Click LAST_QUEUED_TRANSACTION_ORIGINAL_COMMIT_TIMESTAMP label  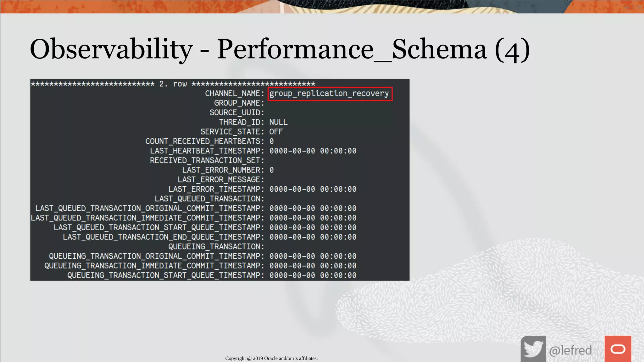tap(150, 208)
